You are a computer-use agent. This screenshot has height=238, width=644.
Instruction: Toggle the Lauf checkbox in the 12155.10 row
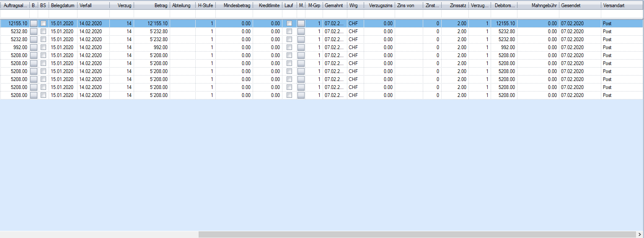[x=289, y=24]
